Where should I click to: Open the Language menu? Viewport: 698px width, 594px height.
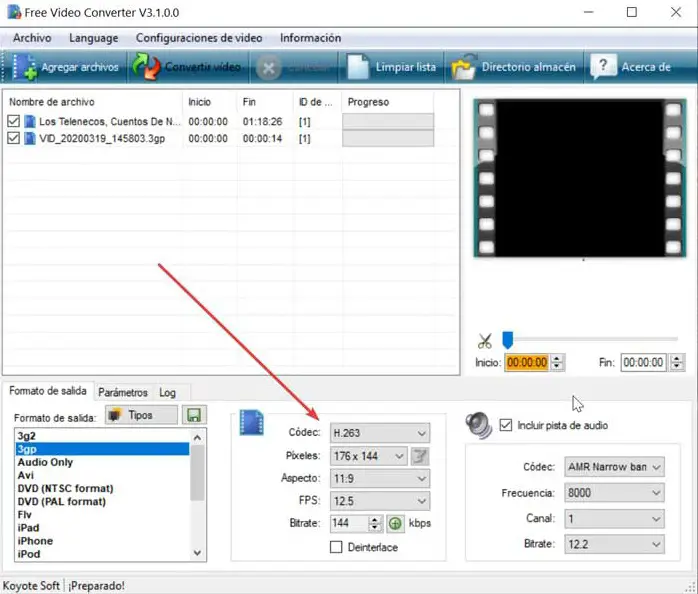click(93, 38)
